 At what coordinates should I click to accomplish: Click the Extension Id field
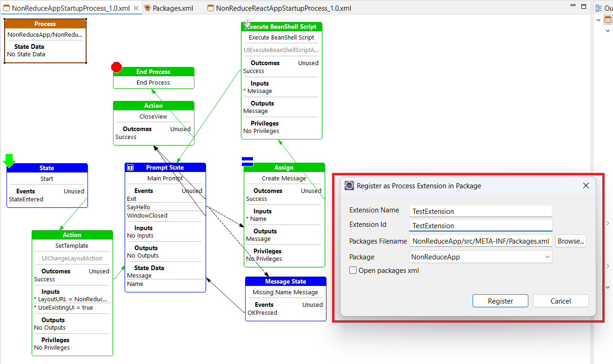pos(481,225)
